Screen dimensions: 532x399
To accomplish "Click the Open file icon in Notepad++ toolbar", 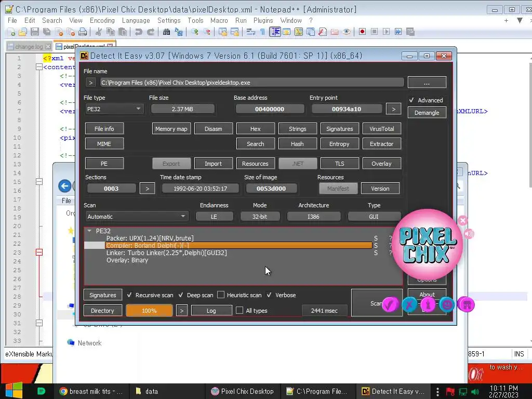I will click(x=23, y=32).
